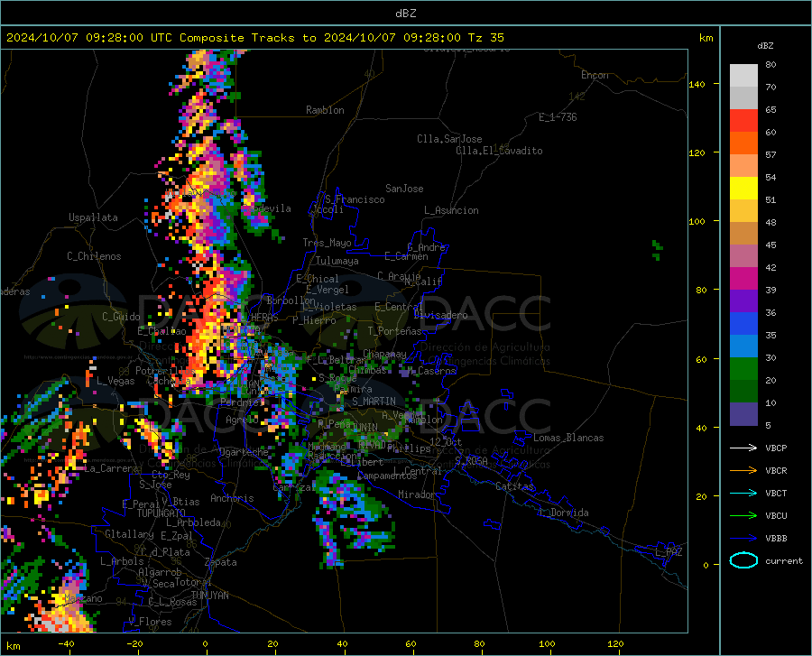Viewport: 812px width, 656px height.
Task: Click the cyan VBCT arrow in legend
Action: point(743,493)
